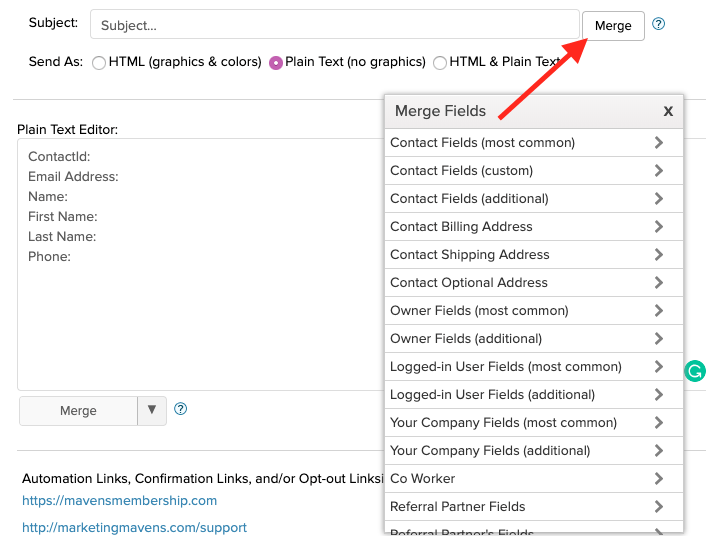Click into the Subject input field
Viewport: 706px width, 536px height.
coord(334,26)
